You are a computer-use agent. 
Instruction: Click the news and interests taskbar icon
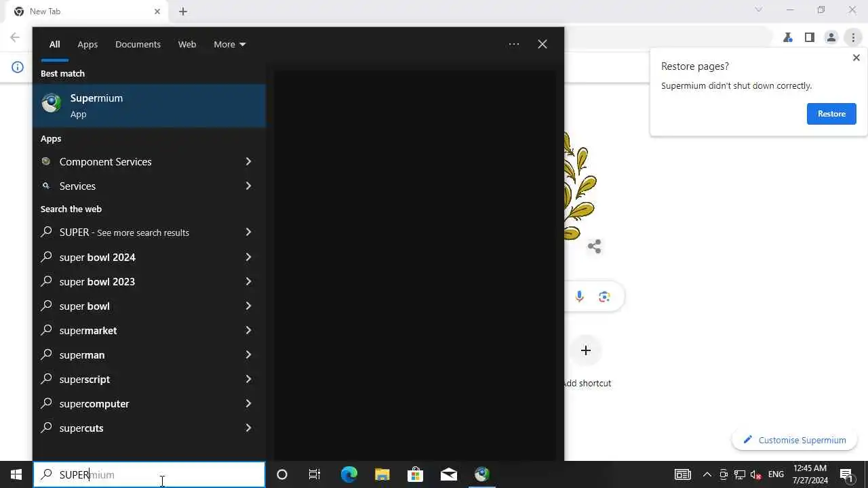(683, 474)
